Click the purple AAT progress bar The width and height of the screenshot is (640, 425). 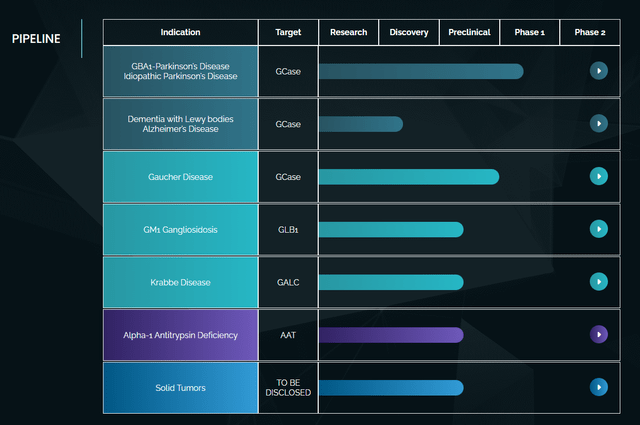pyautogui.click(x=391, y=335)
